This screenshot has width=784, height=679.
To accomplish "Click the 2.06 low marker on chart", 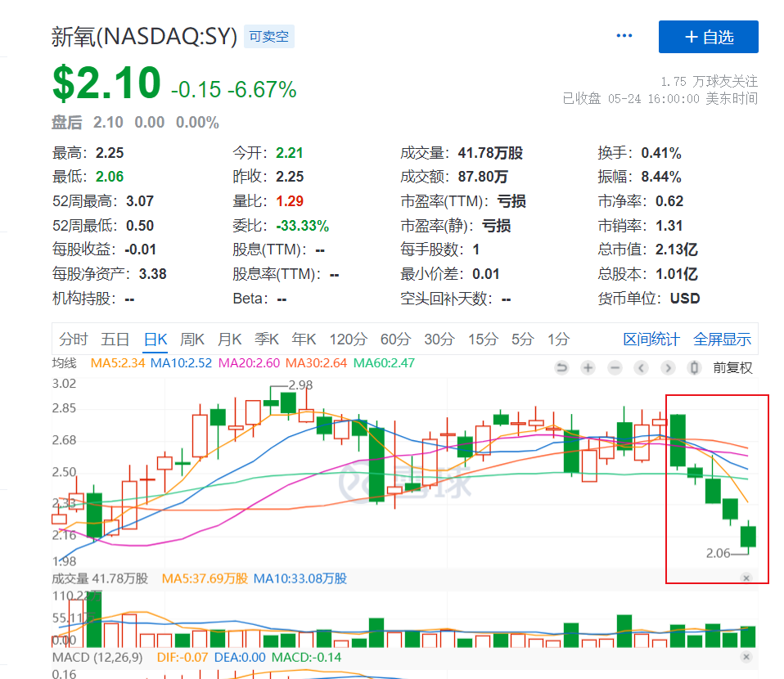I will pos(718,554).
